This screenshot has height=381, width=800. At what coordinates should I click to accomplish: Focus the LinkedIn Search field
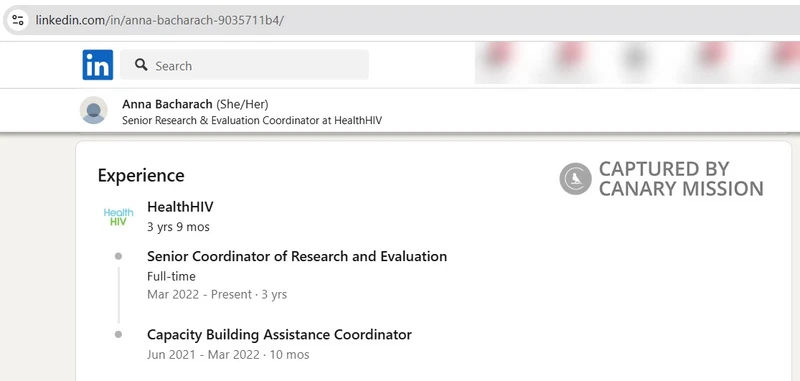(244, 65)
